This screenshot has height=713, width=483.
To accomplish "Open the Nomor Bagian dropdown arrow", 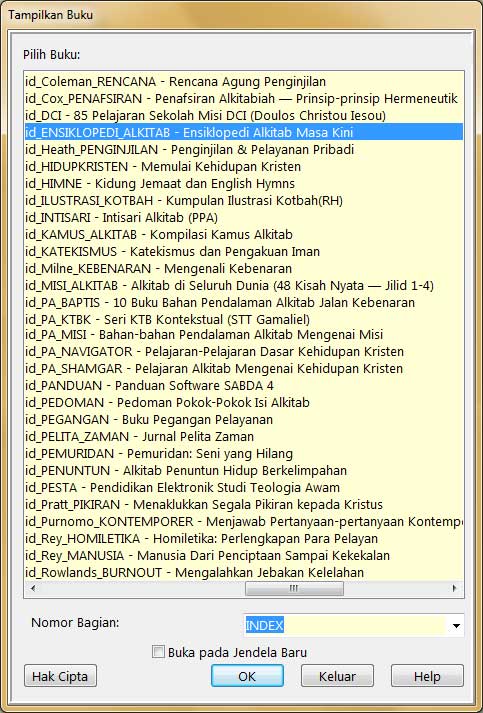I will point(456,626).
